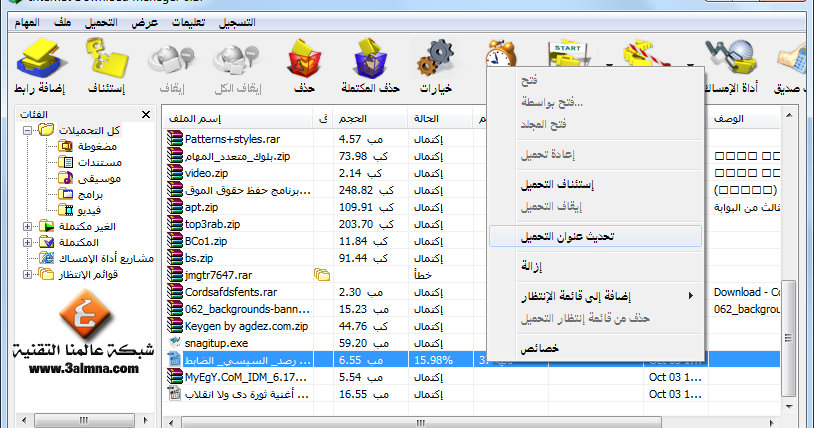Open Add to queue (إضافة إلى قائمة الإنتظار) submenu
Viewport: 814px width, 428px height.
(x=595, y=296)
